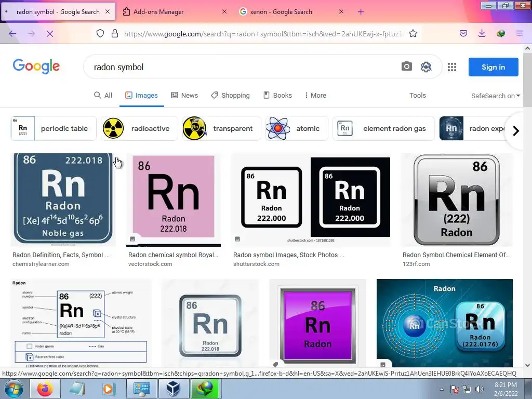This screenshot has width=532, height=399.
Task: Expand the More search options menu
Action: [x=315, y=96]
